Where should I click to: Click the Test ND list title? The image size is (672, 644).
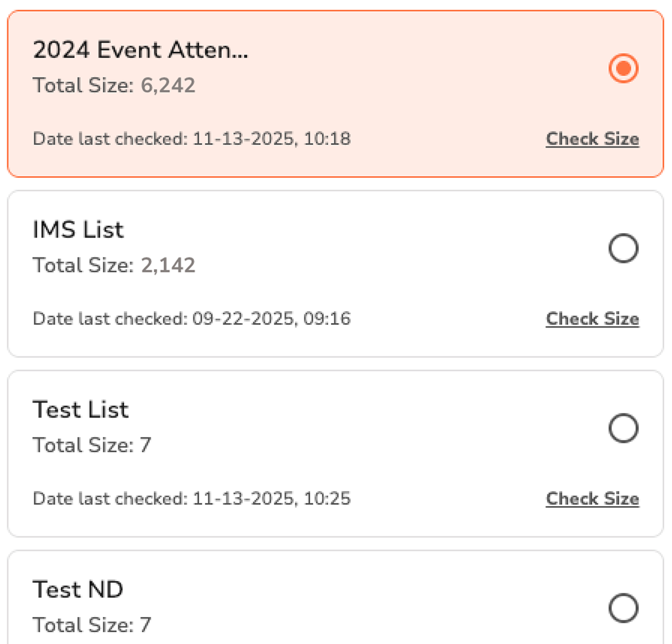pos(78,590)
